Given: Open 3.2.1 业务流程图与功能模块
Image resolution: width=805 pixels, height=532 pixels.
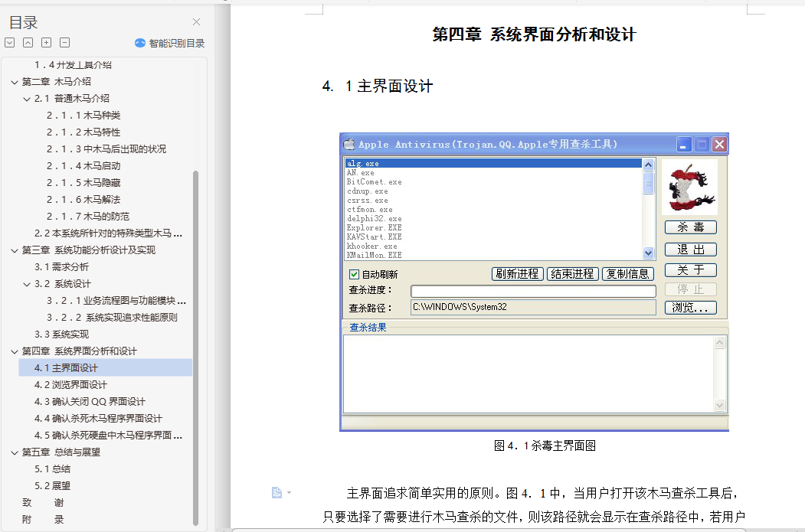Looking at the screenshot, I should click(x=116, y=301).
